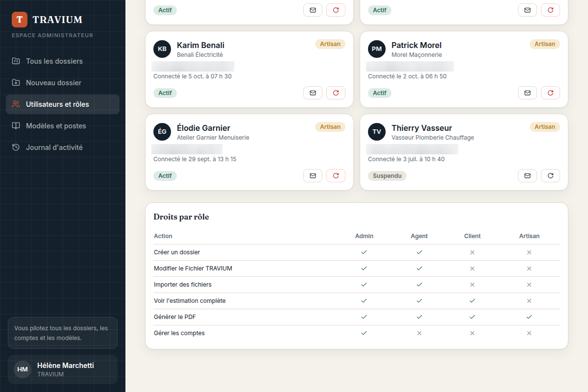
Task: Click the row label Modifier le Fichier TRAVIUM
Action: 193,269
